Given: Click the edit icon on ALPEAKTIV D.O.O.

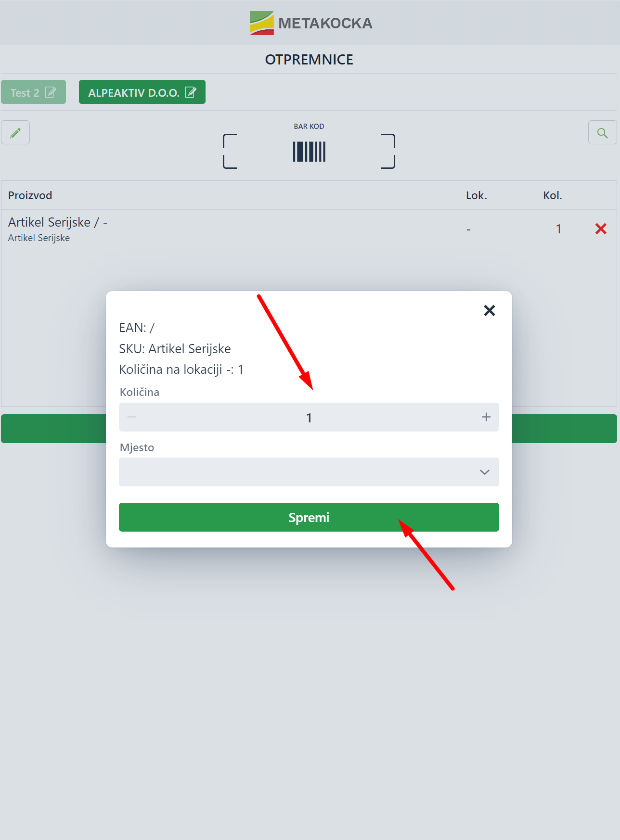Looking at the screenshot, I should (x=191, y=92).
